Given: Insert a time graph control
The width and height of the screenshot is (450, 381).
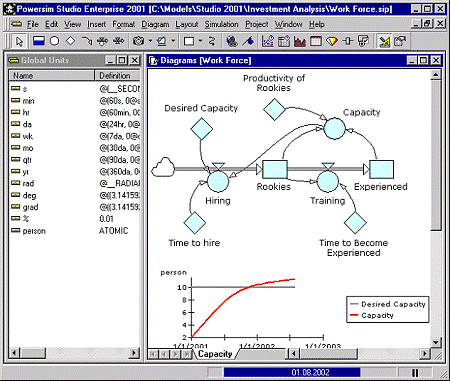Looking at the screenshot, I should pos(268,41).
